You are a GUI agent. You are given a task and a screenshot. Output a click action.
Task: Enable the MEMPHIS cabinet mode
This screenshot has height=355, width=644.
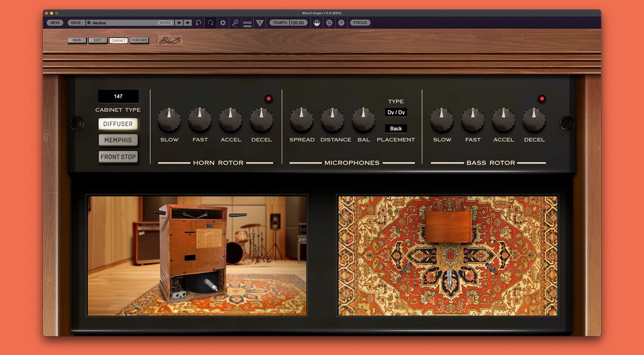pyautogui.click(x=118, y=140)
